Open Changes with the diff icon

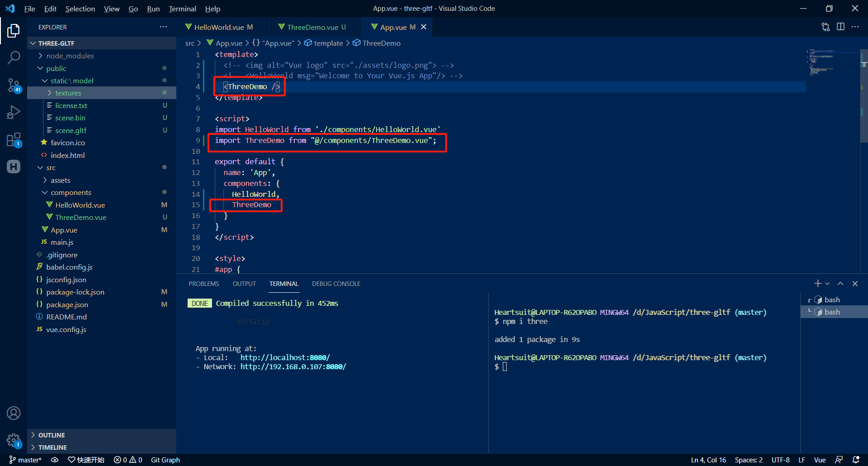point(826,27)
